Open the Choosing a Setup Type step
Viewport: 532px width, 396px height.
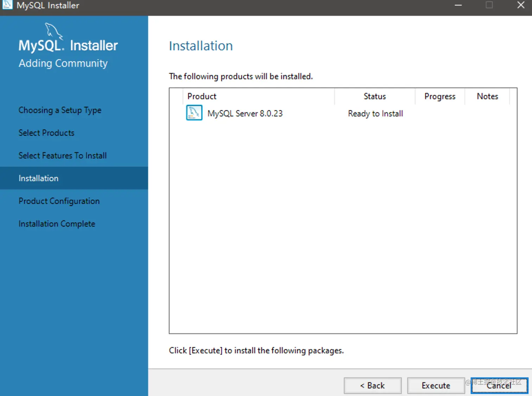[x=60, y=110]
